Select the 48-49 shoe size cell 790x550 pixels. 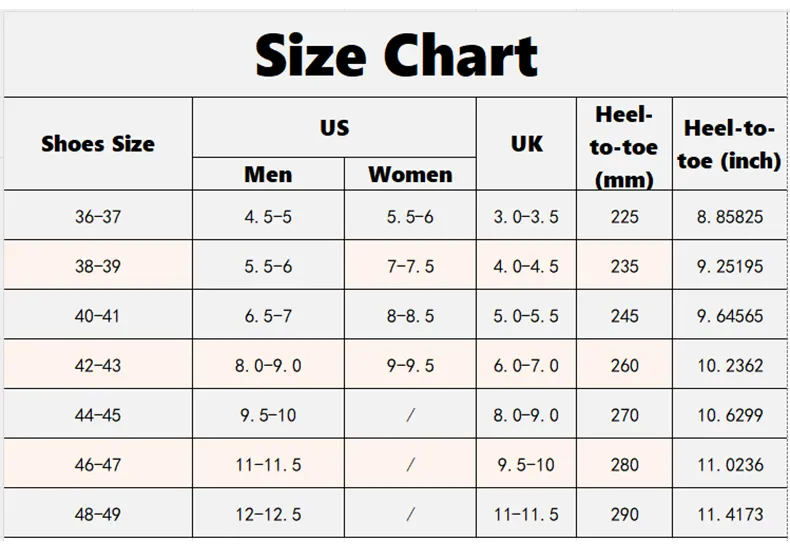[98, 515]
